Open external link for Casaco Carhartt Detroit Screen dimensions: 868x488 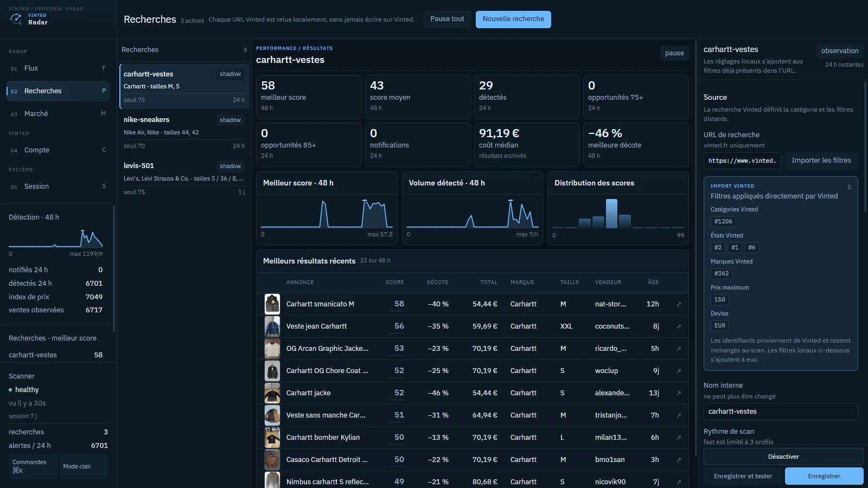pyautogui.click(x=679, y=460)
